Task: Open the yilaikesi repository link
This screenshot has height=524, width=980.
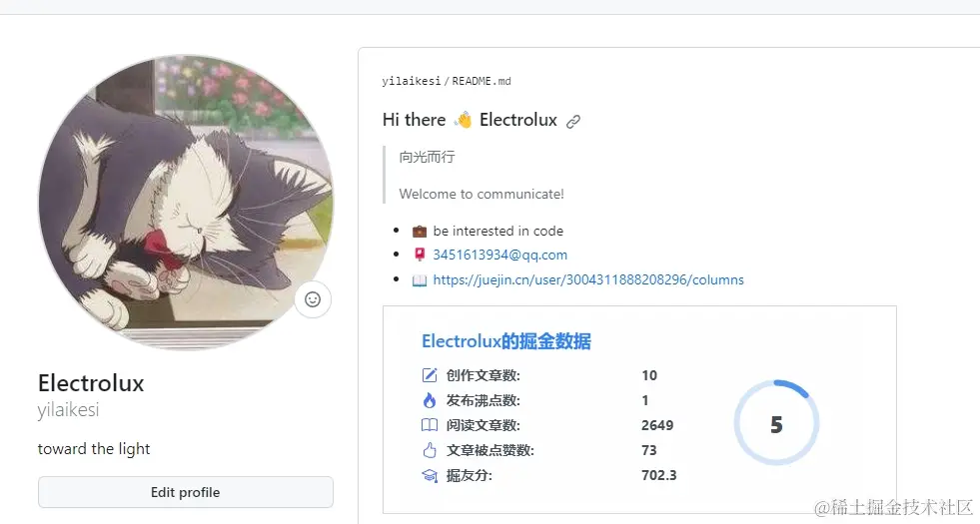Action: 411,81
